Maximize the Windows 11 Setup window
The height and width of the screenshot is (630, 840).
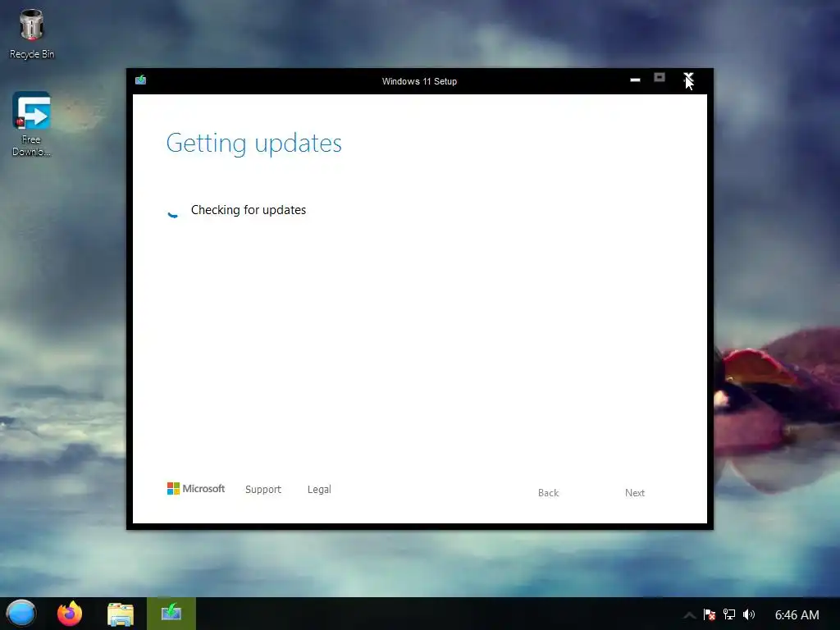point(660,78)
